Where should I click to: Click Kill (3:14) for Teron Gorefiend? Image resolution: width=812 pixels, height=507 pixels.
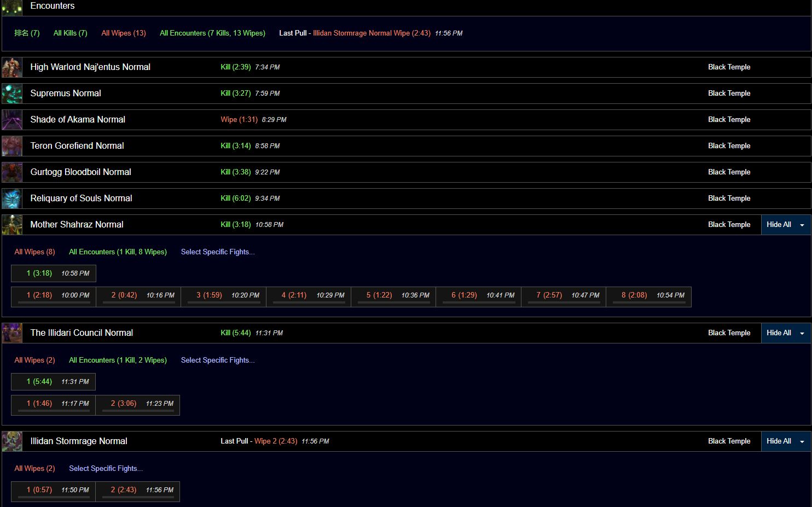pyautogui.click(x=236, y=145)
